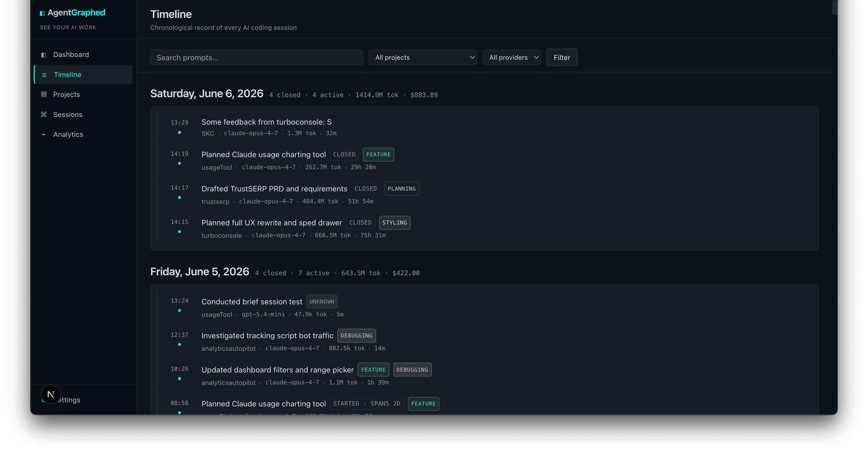Click the PLANNING tag
This screenshot has width=868, height=455.
point(402,189)
